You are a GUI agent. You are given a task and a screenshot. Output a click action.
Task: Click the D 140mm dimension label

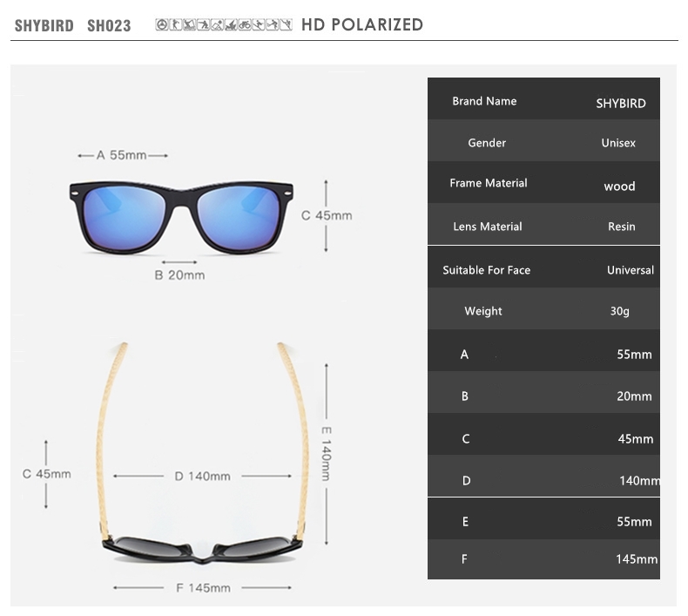pos(202,476)
